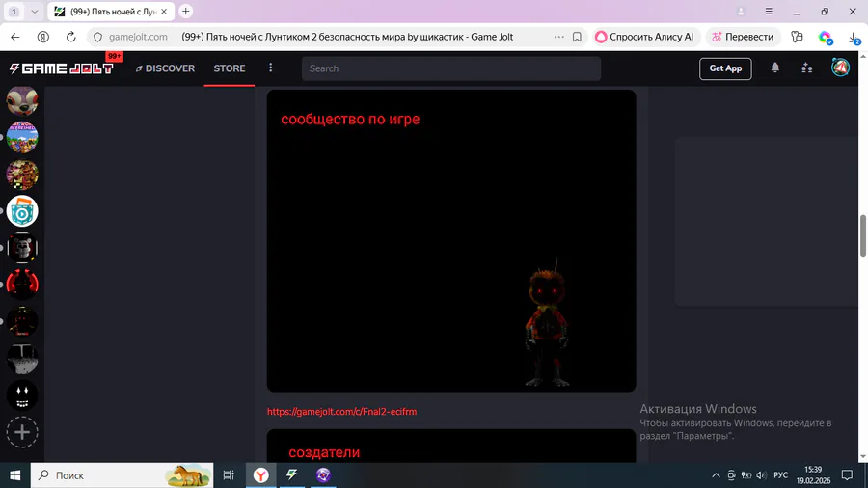This screenshot has height=488, width=868.
Task: Open Task View in the taskbar
Action: 229,475
